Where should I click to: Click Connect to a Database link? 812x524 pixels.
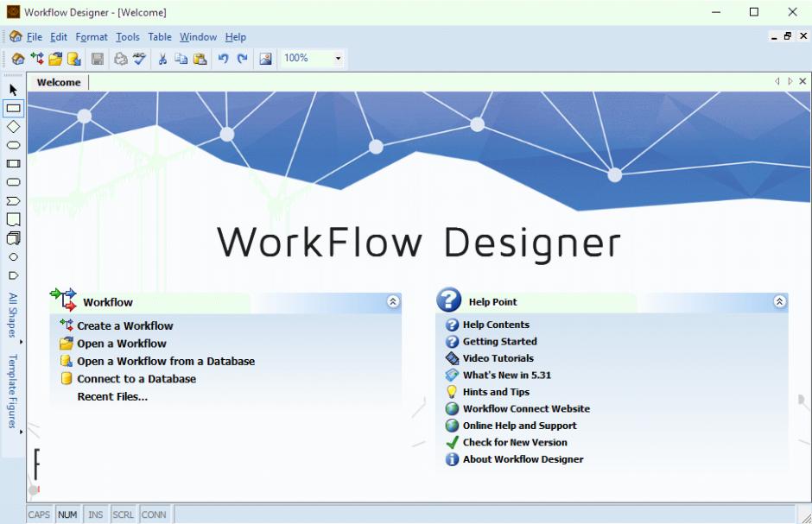point(136,379)
